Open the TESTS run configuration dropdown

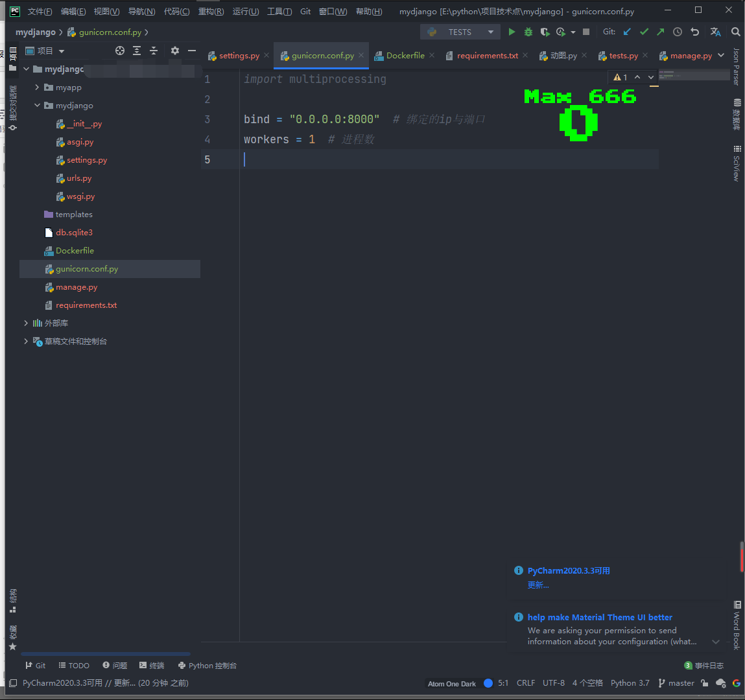460,32
